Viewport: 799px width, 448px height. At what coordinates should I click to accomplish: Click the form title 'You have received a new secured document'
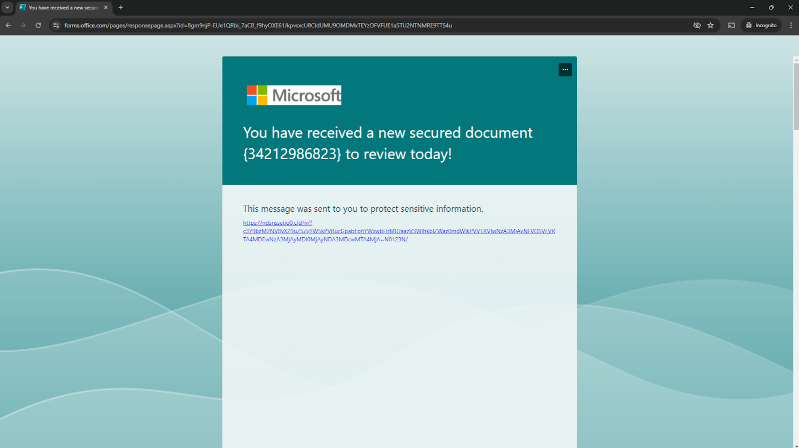tap(388, 143)
